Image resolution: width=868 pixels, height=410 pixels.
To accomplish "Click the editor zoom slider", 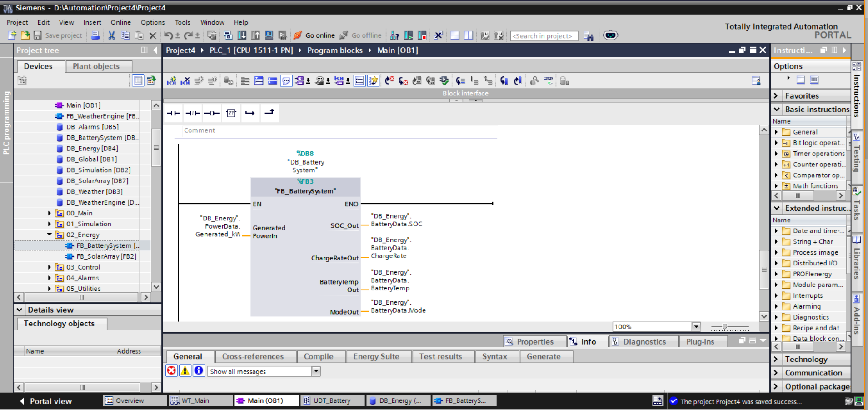I will pos(730,327).
